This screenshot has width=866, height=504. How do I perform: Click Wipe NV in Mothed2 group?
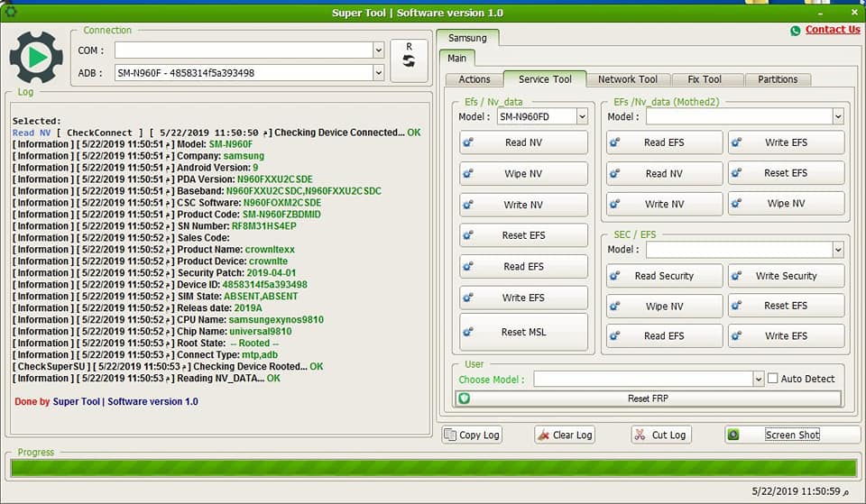point(786,203)
